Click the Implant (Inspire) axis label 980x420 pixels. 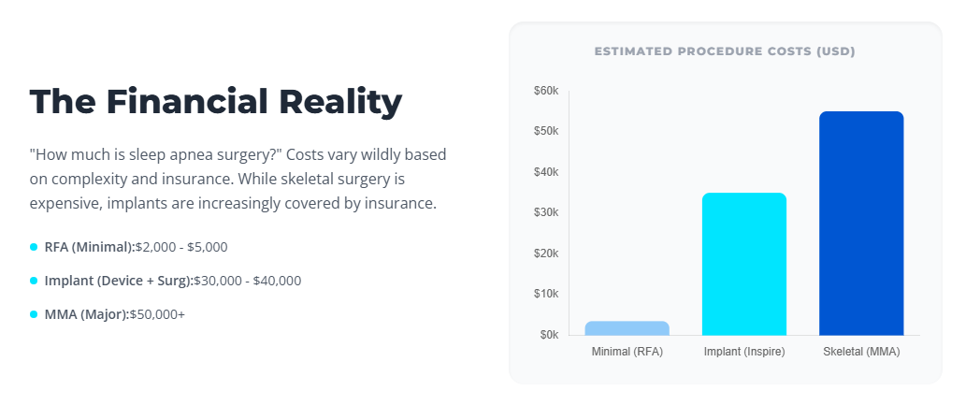(743, 352)
